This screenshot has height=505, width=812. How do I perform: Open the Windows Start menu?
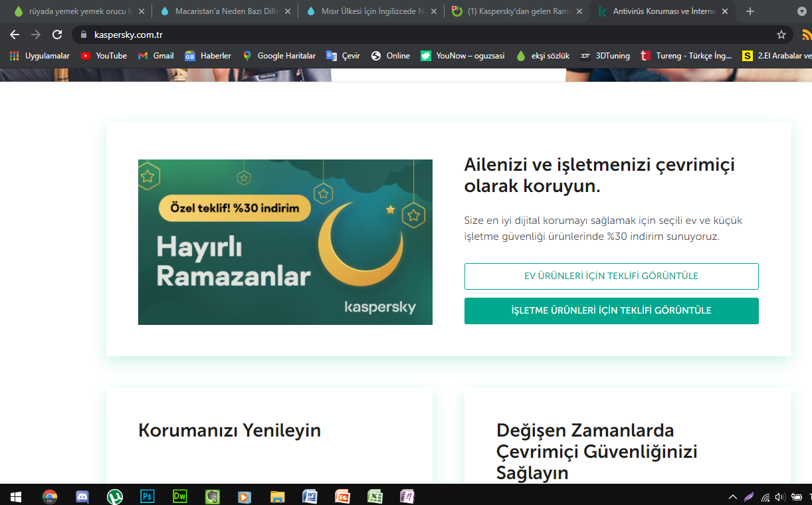click(x=15, y=496)
